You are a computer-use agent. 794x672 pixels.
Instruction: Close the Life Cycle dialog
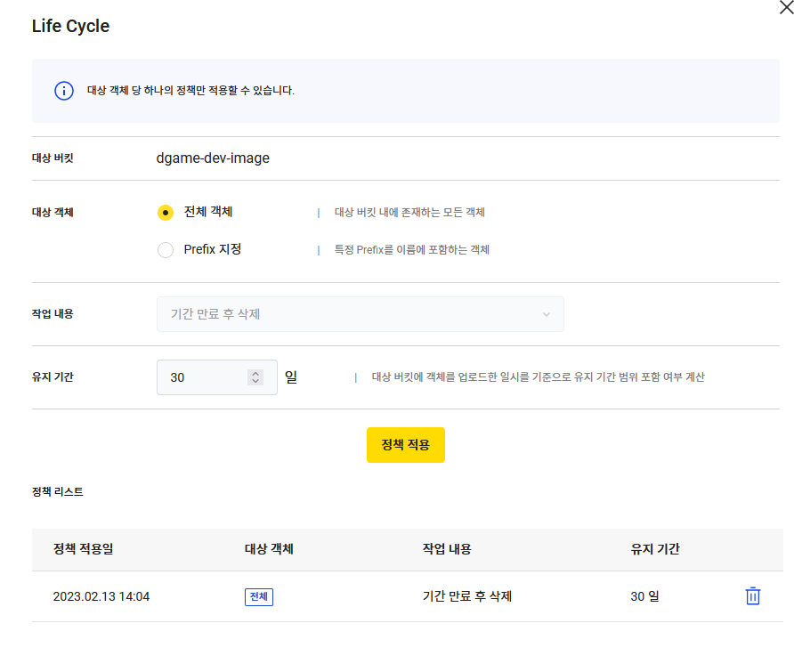click(785, 7)
